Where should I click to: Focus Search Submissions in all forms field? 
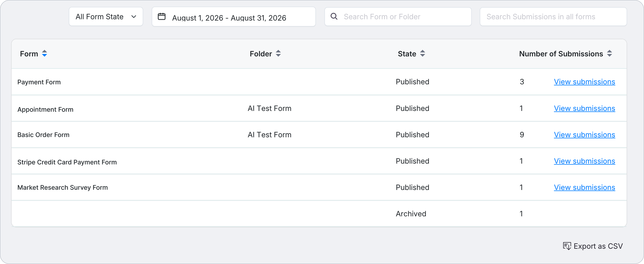553,17
